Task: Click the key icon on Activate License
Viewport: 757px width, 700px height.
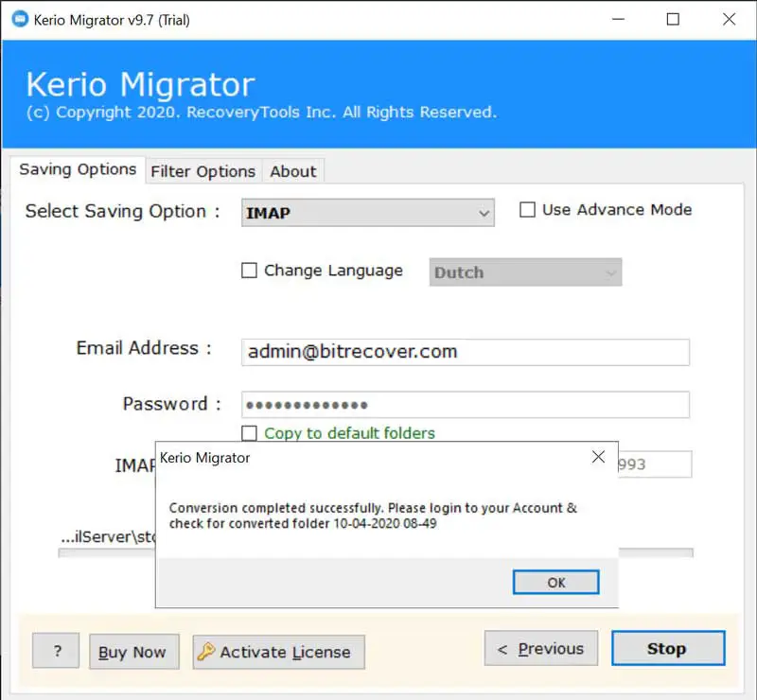Action: 205,651
